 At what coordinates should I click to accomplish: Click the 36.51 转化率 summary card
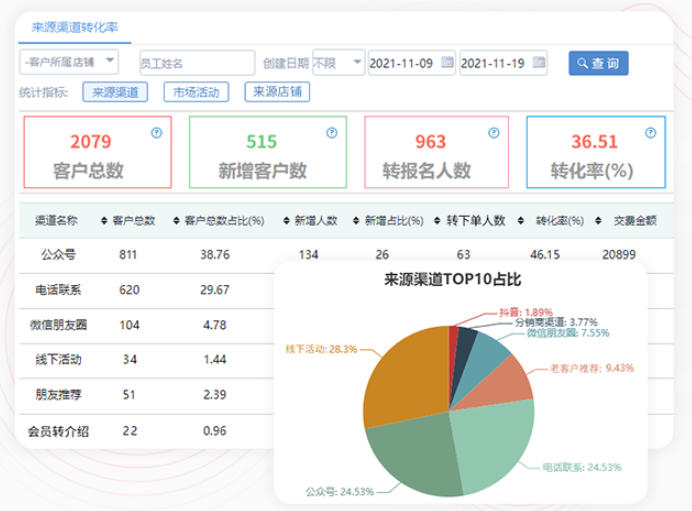pos(596,152)
